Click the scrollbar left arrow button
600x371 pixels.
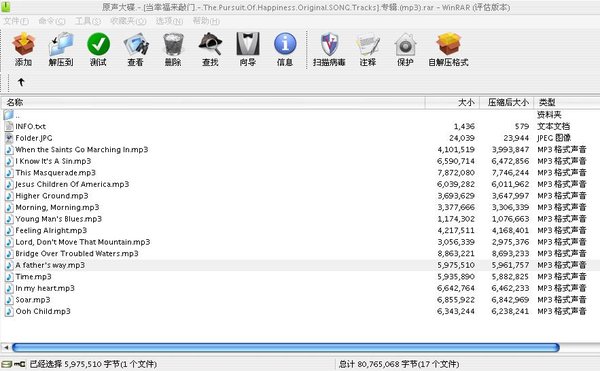[6, 347]
